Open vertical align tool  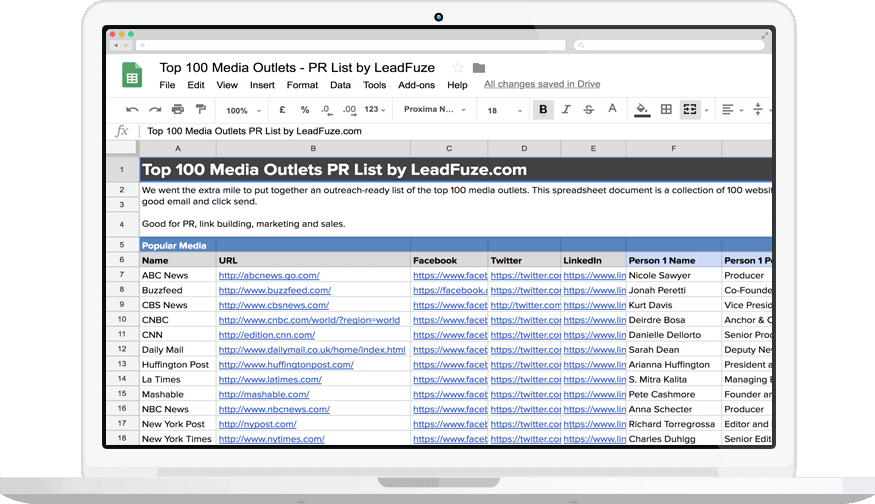click(x=758, y=109)
